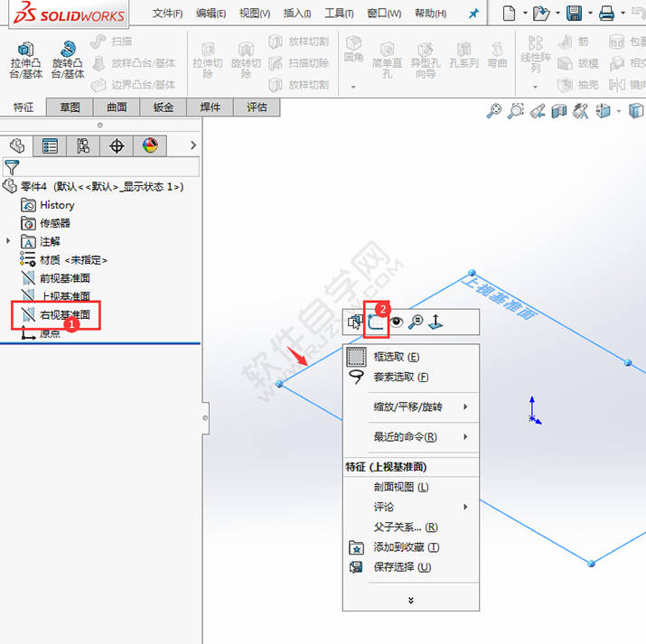The width and height of the screenshot is (646, 644).
Task: Select 前视基准面 in the feature tree
Action: pyautogui.click(x=56, y=278)
